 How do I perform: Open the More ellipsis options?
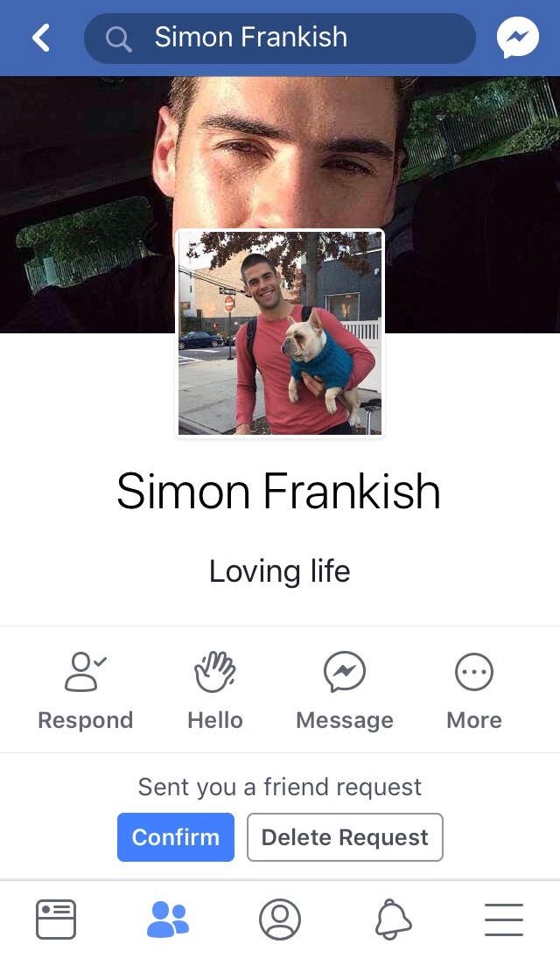click(x=473, y=671)
